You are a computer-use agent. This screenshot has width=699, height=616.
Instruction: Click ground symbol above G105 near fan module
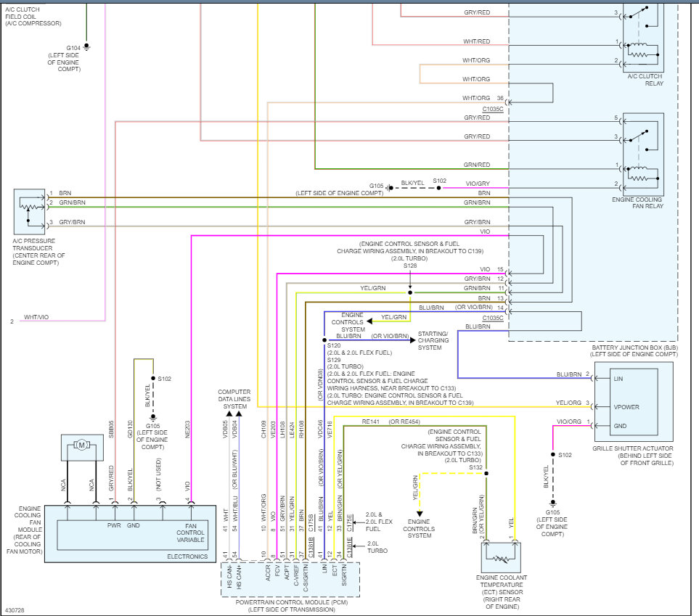pos(153,418)
